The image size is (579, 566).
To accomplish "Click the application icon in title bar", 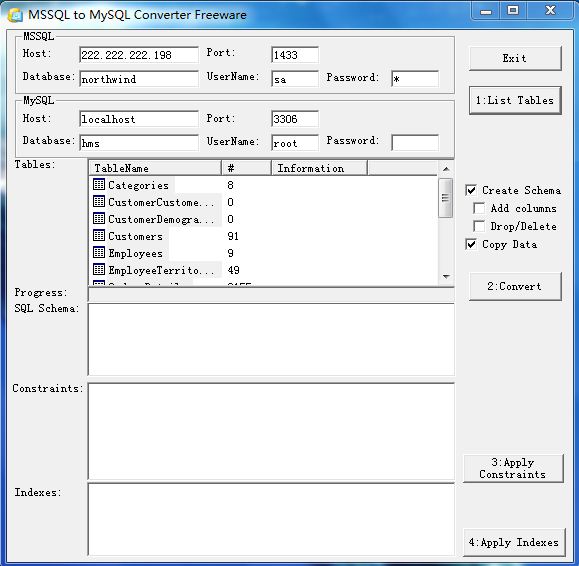I will coord(16,15).
